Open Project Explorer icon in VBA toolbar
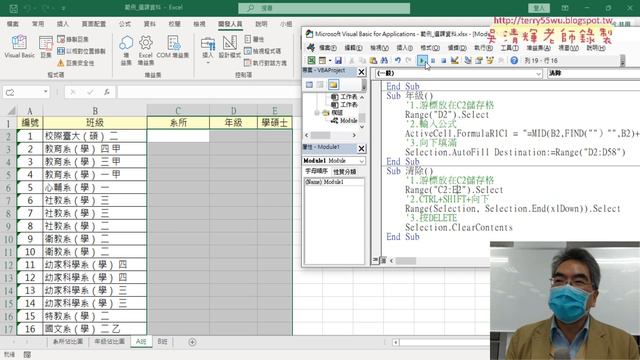This screenshot has width=640, height=360. (468, 60)
